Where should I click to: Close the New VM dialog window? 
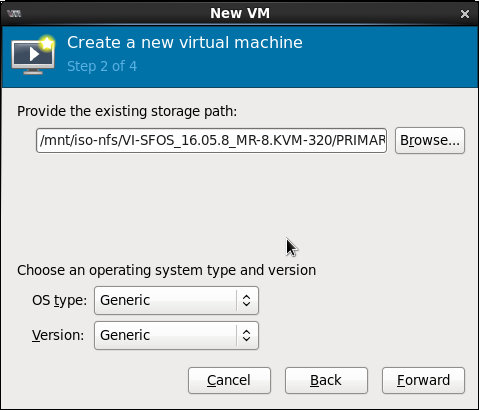(x=465, y=14)
